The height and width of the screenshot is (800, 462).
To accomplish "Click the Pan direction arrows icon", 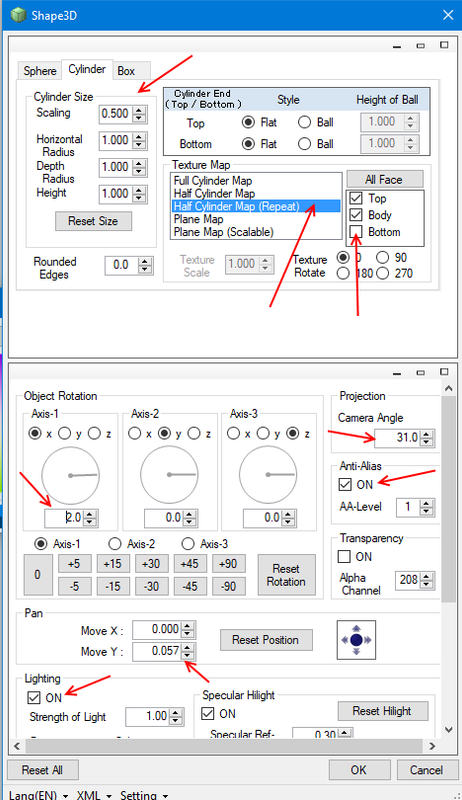I will pyautogui.click(x=356, y=640).
